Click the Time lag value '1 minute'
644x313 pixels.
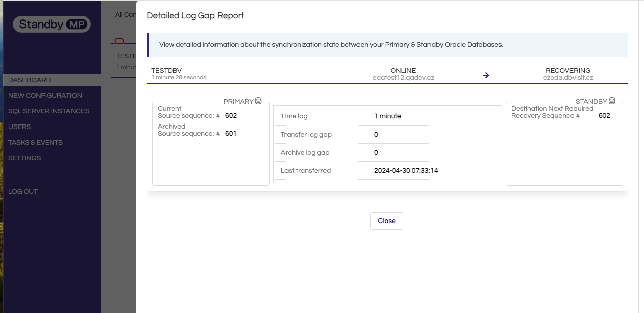[388, 116]
